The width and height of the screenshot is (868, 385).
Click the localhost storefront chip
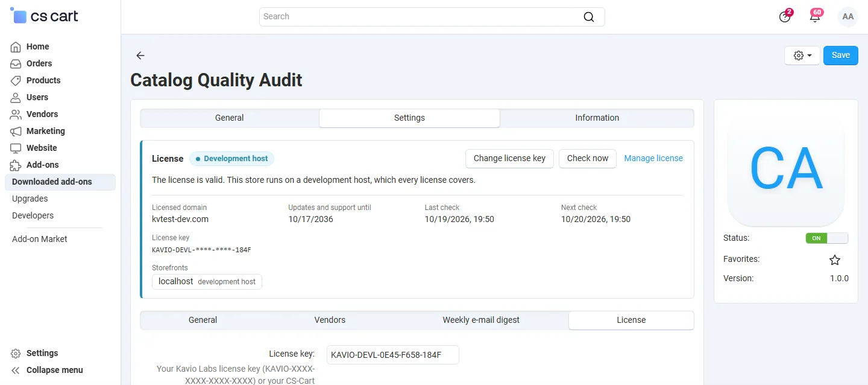(207, 282)
